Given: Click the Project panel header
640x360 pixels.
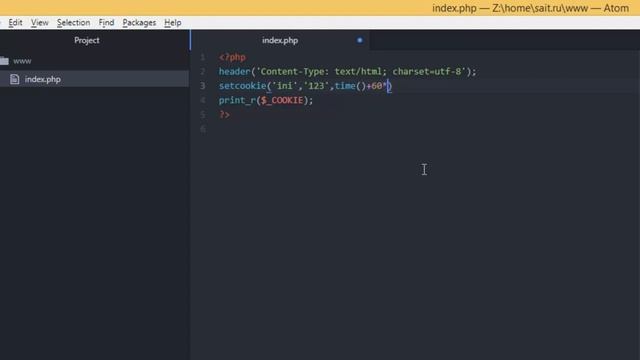Looking at the screenshot, I should pos(87,40).
